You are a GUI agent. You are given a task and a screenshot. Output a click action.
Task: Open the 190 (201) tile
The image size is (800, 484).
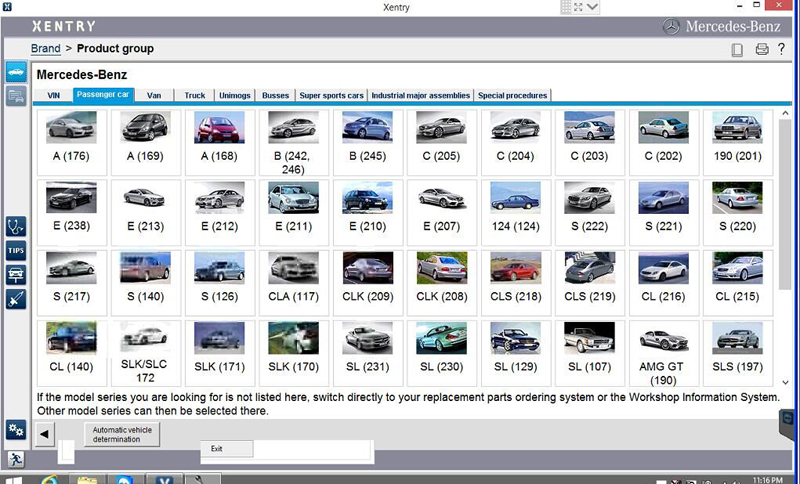pos(737,142)
